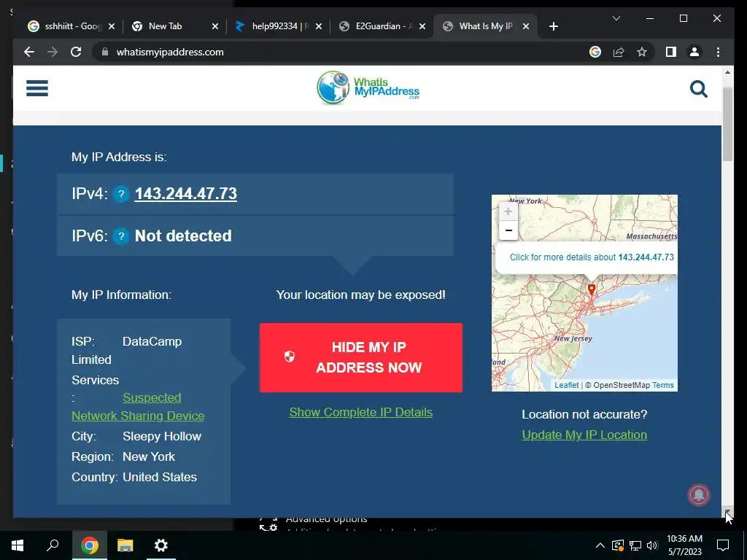The image size is (747, 560).
Task: Click the WhatIsMyIPAddress logo
Action: pyautogui.click(x=368, y=88)
